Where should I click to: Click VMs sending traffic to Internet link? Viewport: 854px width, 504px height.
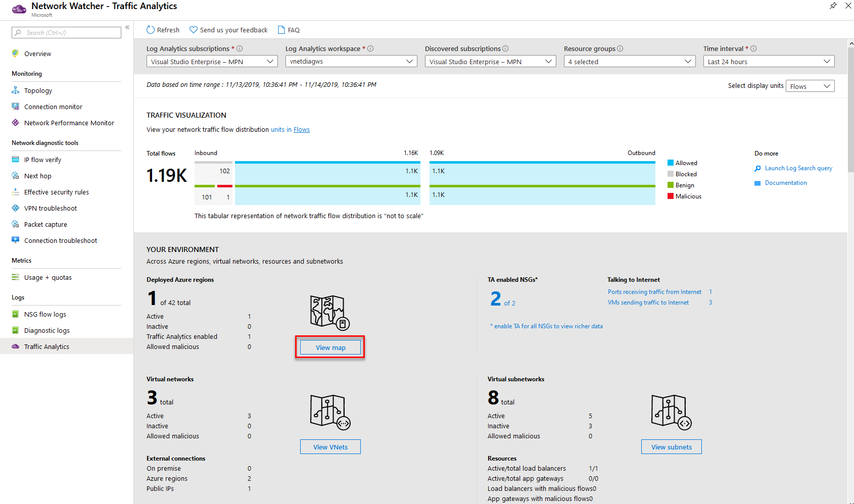648,303
